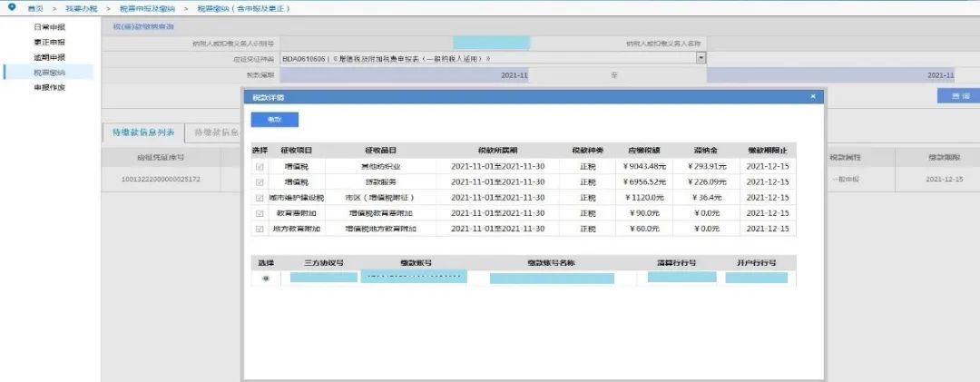Open the 日常申报 sidebar menu item
Image resolution: width=980 pixels, height=382 pixels.
49,27
